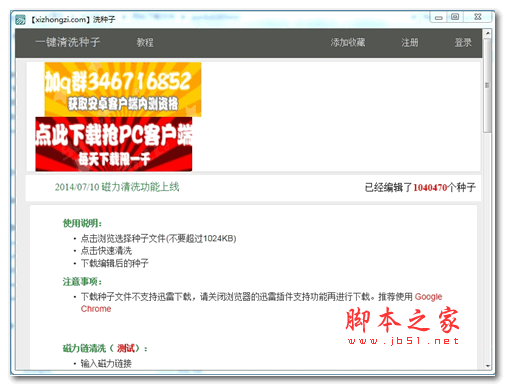Open the 一键清洗种子 home link
The height and width of the screenshot is (387, 506).
pyautogui.click(x=68, y=42)
